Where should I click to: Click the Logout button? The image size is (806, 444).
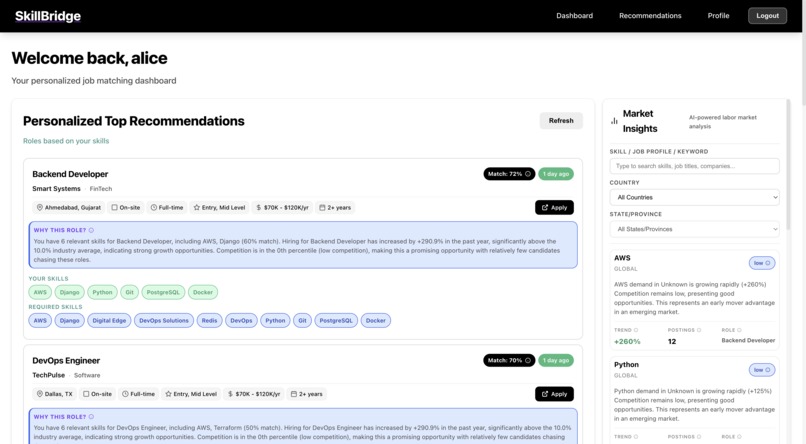(767, 16)
